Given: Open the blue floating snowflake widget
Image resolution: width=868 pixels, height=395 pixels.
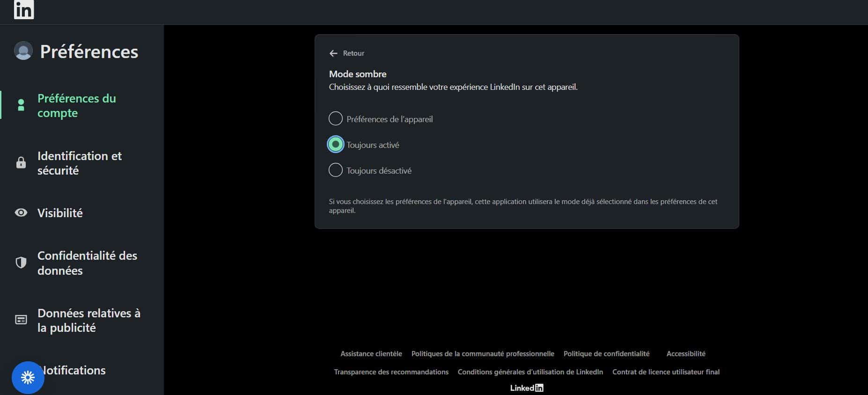Looking at the screenshot, I should click(x=28, y=377).
